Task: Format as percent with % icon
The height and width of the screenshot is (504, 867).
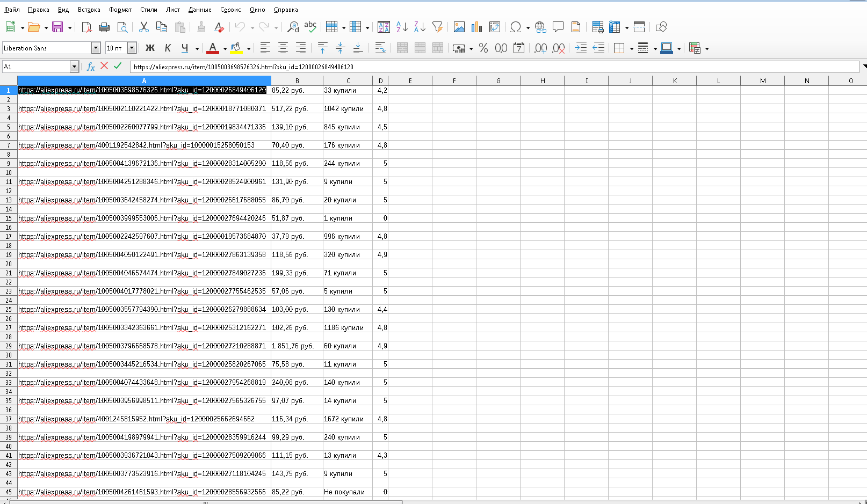Action: [483, 48]
